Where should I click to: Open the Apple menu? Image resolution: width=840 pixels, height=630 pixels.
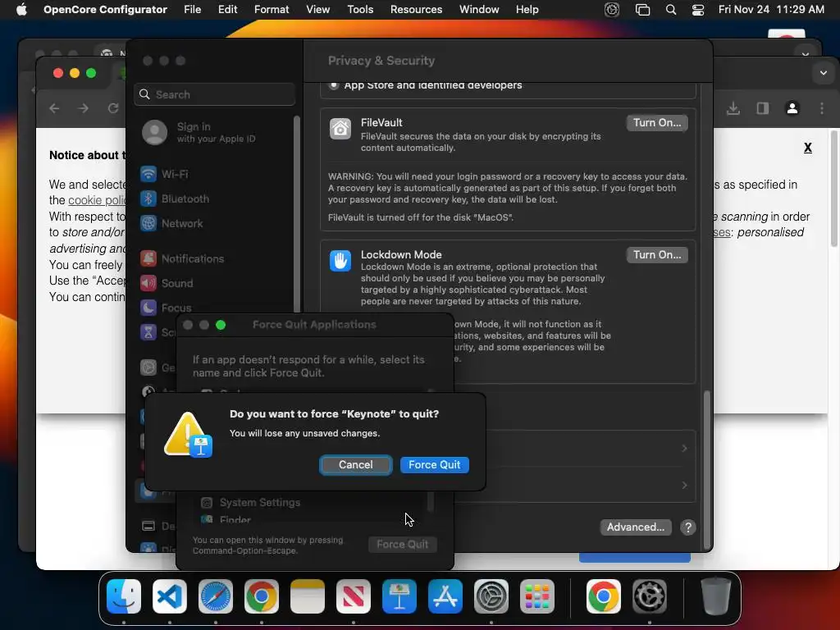point(21,10)
